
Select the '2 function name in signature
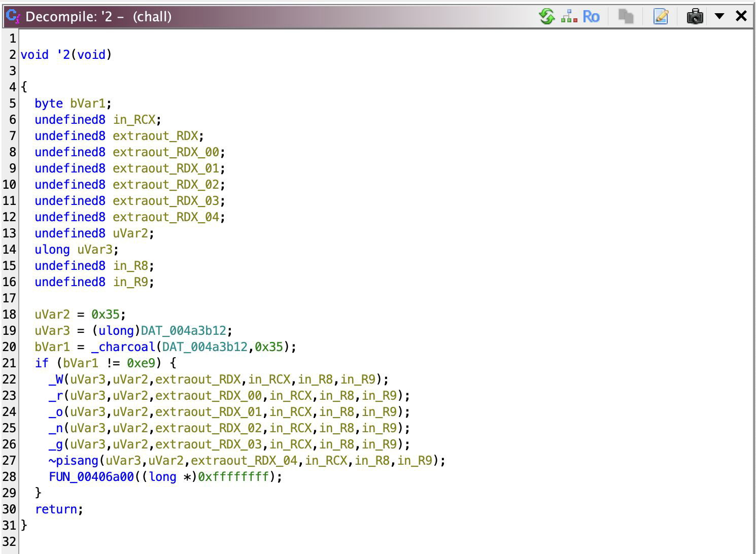click(63, 55)
